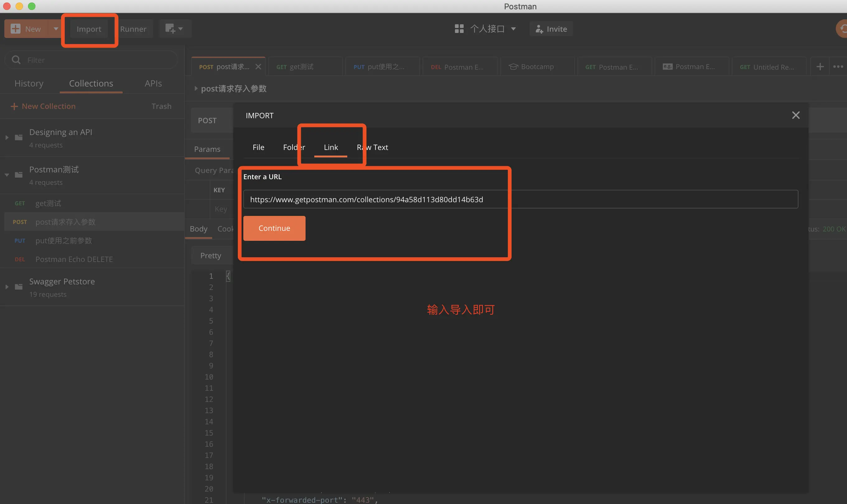Select the put使用之前参数 request in sidebar

click(x=63, y=240)
